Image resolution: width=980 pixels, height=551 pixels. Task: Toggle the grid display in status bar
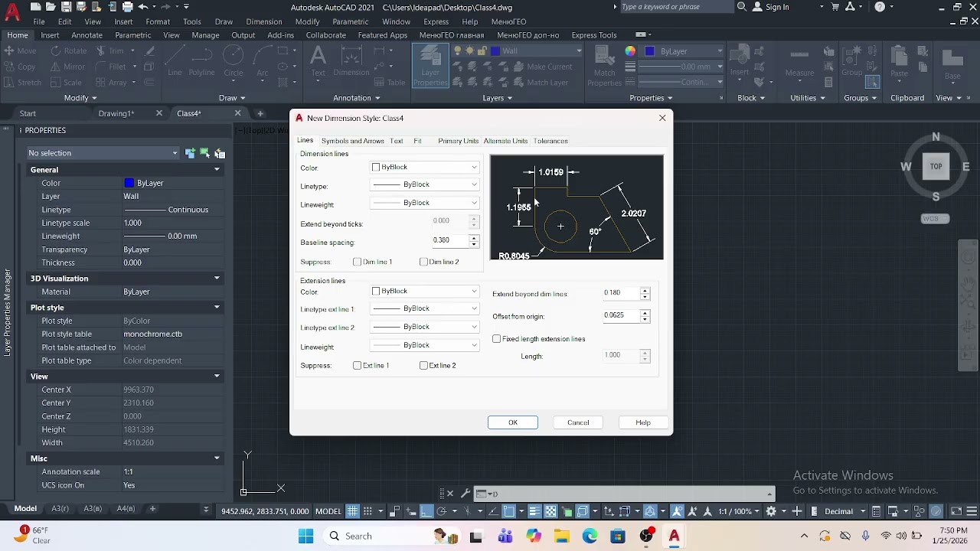tap(353, 511)
